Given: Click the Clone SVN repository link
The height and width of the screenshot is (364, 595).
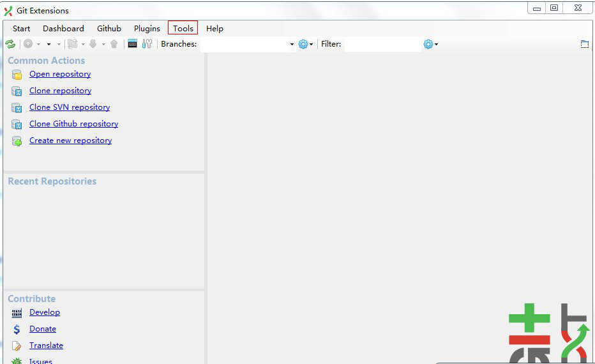Looking at the screenshot, I should click(x=70, y=107).
